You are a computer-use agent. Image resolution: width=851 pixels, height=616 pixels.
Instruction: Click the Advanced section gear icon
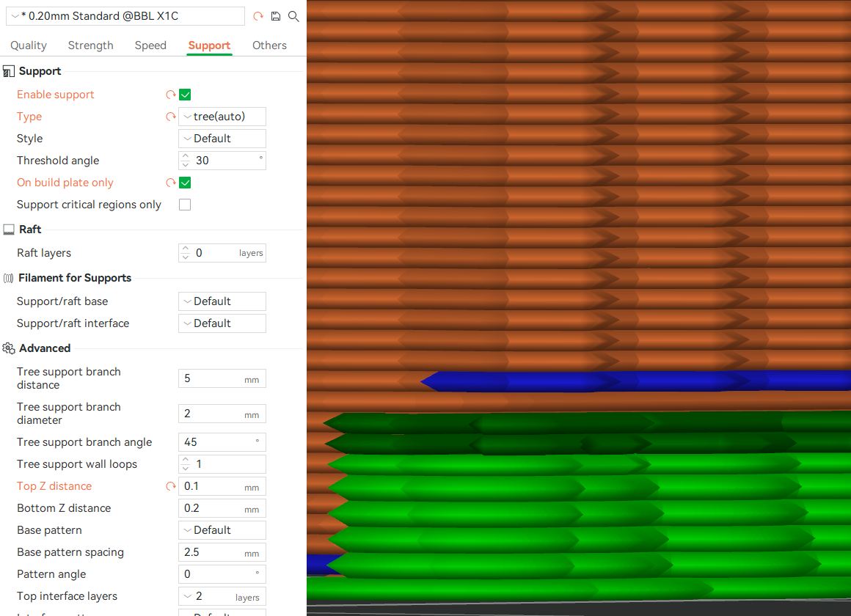coord(8,348)
